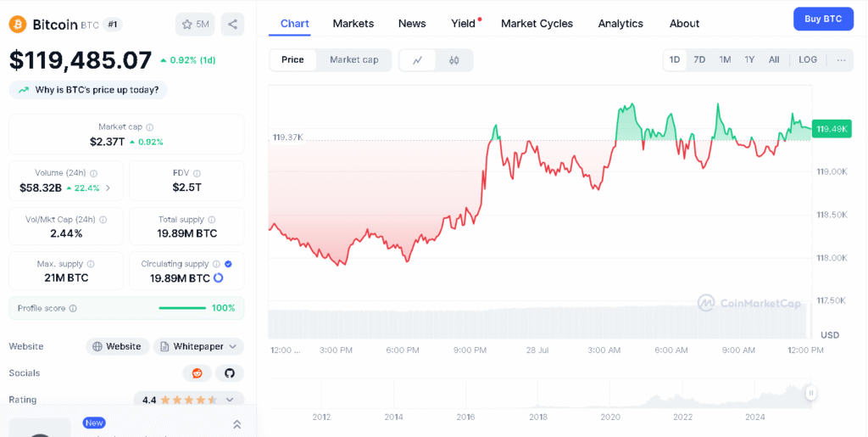Click the Profile score 100% progress bar
The image size is (868, 437).
click(x=182, y=309)
